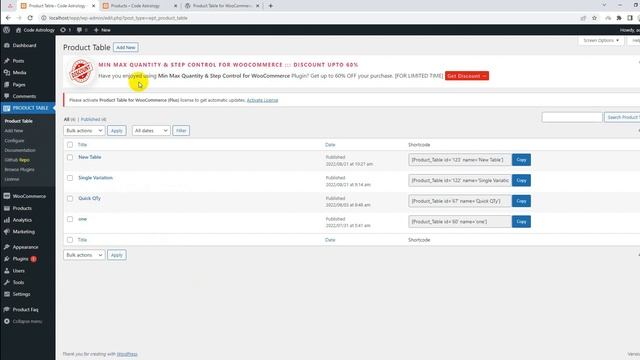The image size is (640, 360).
Task: Open All dates filter dropdown
Action: [x=151, y=131]
